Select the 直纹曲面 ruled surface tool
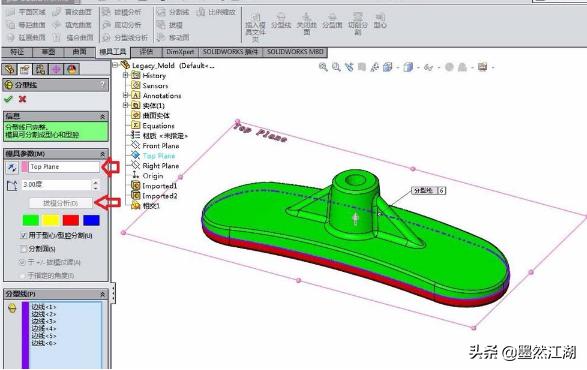 pyautogui.click(x=73, y=12)
